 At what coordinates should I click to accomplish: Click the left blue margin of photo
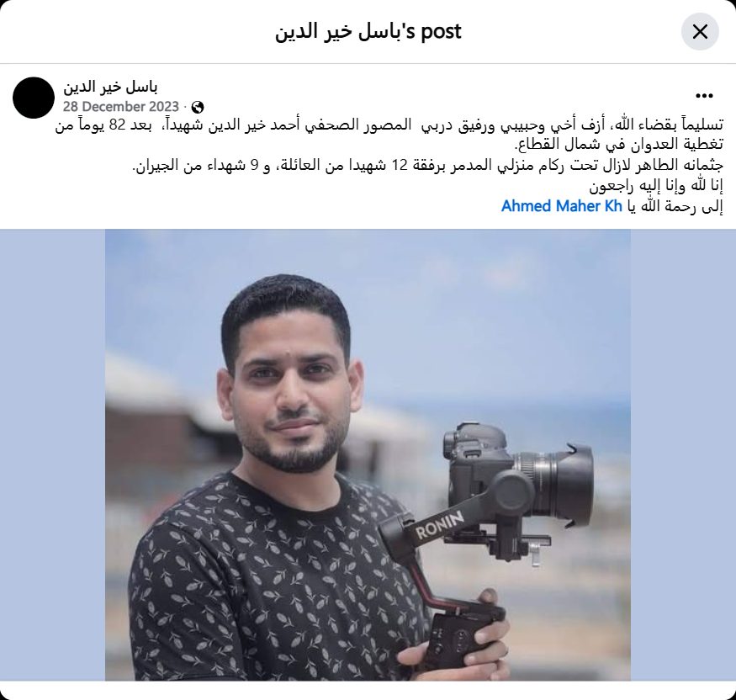52,454
